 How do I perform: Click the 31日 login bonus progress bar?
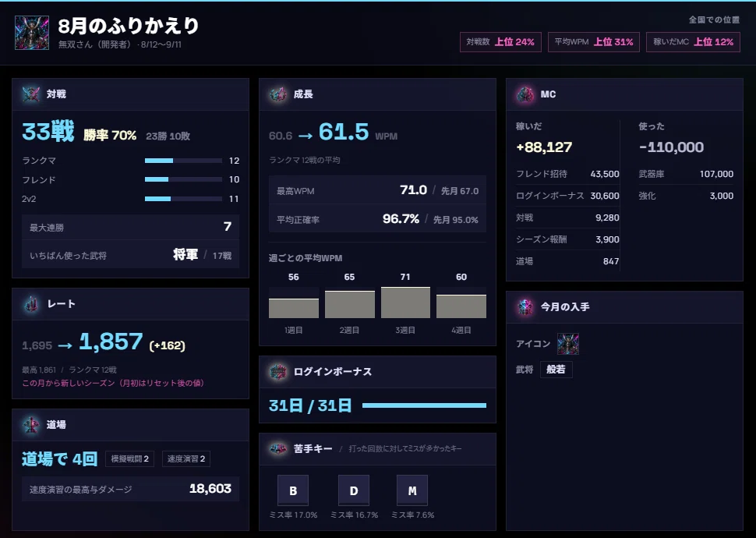pos(424,405)
